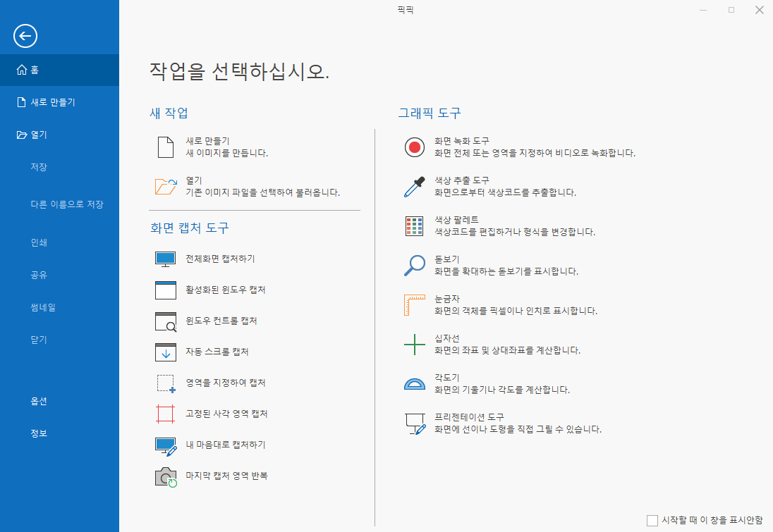Click the 고정된 사각 영역 캡처 label
This screenshot has width=773, height=532.
tap(227, 414)
